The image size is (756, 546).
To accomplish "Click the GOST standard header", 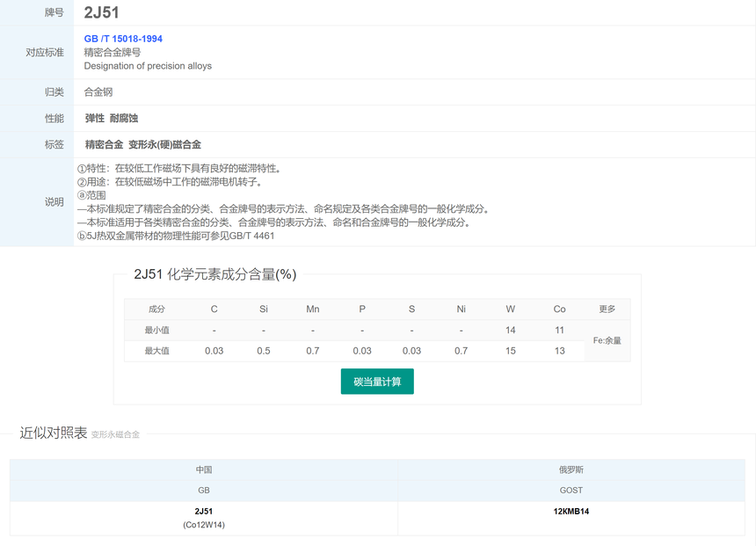I will [571, 490].
